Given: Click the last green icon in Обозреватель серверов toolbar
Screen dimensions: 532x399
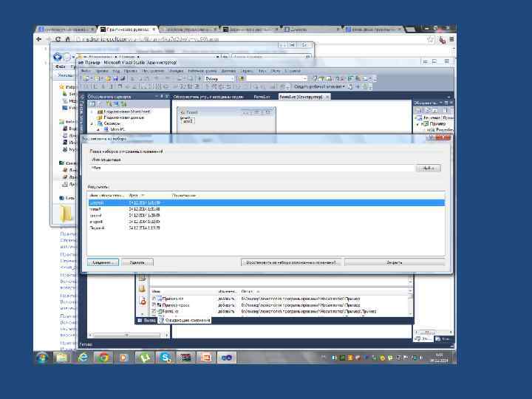Looking at the screenshot, I should coord(123,104).
